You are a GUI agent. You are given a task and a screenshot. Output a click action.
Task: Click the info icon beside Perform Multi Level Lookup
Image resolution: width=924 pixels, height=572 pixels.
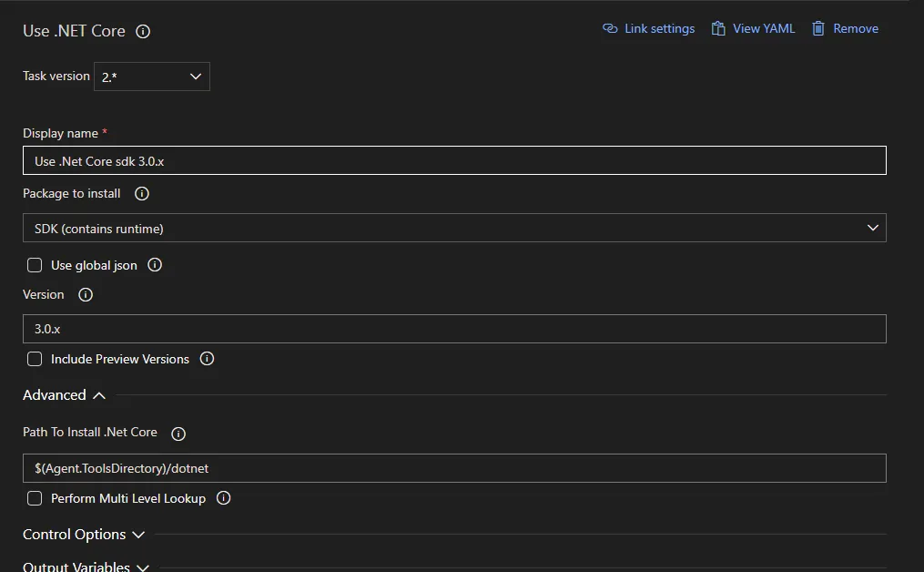click(223, 497)
